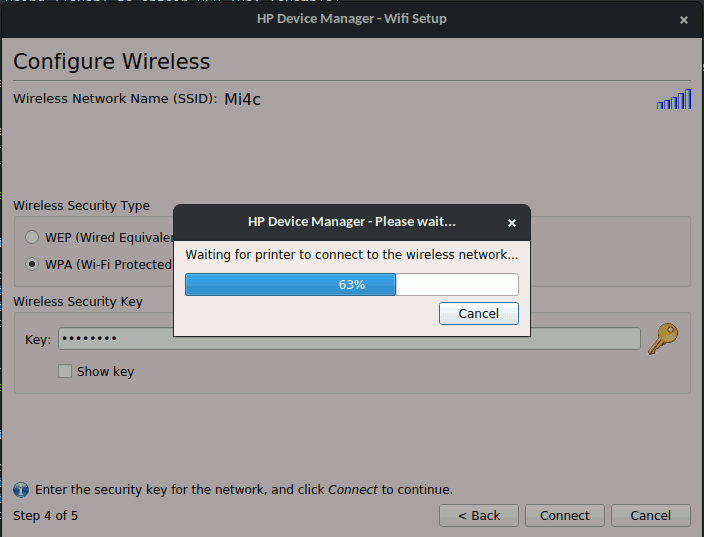Image resolution: width=704 pixels, height=537 pixels.
Task: Cancel the wireless setup wizard
Action: [x=650, y=516]
